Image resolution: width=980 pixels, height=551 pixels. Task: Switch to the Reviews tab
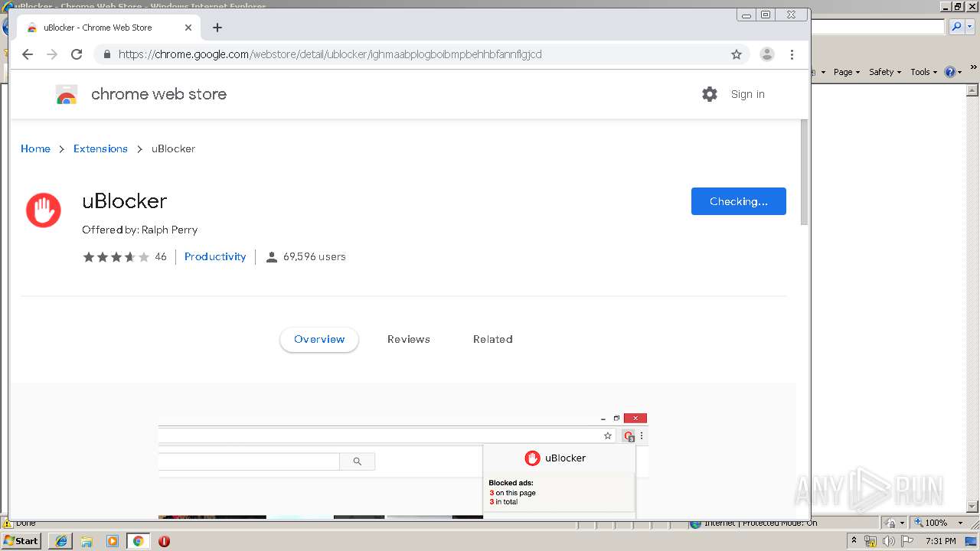(408, 339)
